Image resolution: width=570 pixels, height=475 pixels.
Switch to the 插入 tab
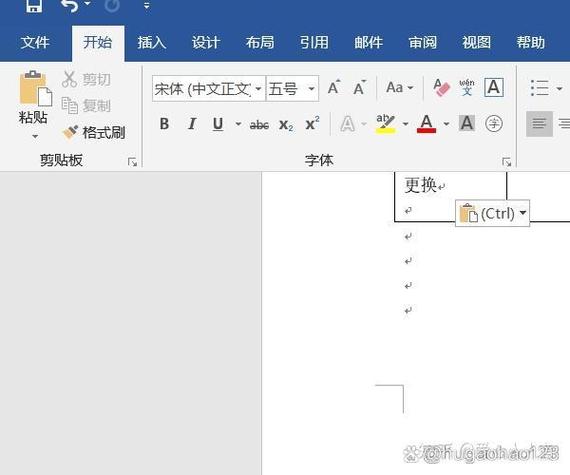click(x=152, y=43)
